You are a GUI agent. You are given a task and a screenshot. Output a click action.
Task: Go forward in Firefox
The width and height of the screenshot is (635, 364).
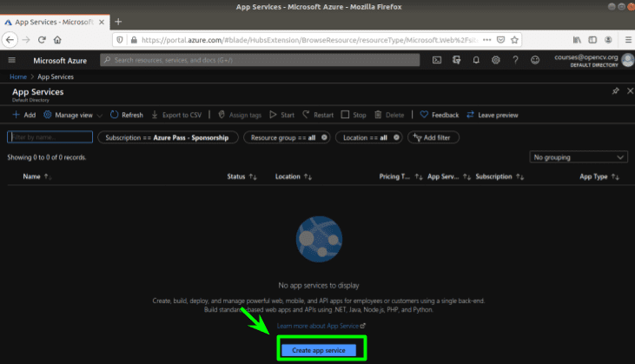26,40
